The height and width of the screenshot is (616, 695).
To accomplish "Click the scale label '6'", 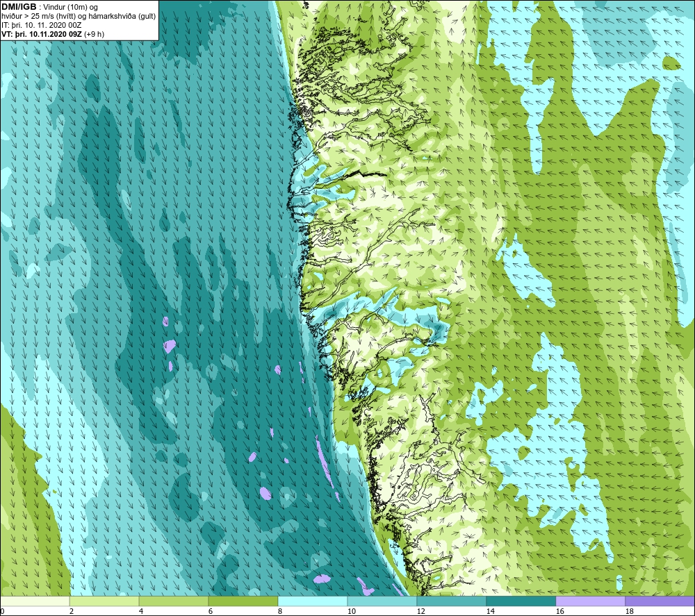I will (211, 611).
